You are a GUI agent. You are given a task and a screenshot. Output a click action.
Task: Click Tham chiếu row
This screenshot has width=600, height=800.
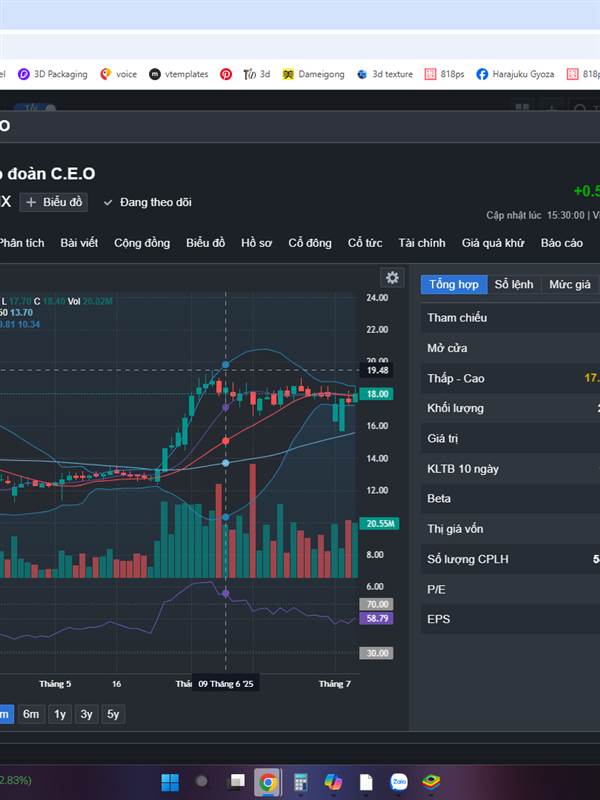tap(510, 317)
